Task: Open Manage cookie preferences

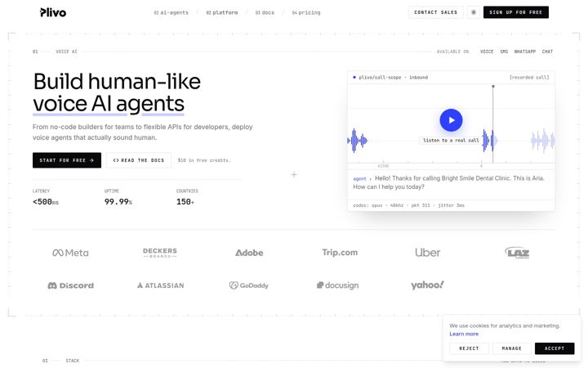Action: tap(512, 348)
